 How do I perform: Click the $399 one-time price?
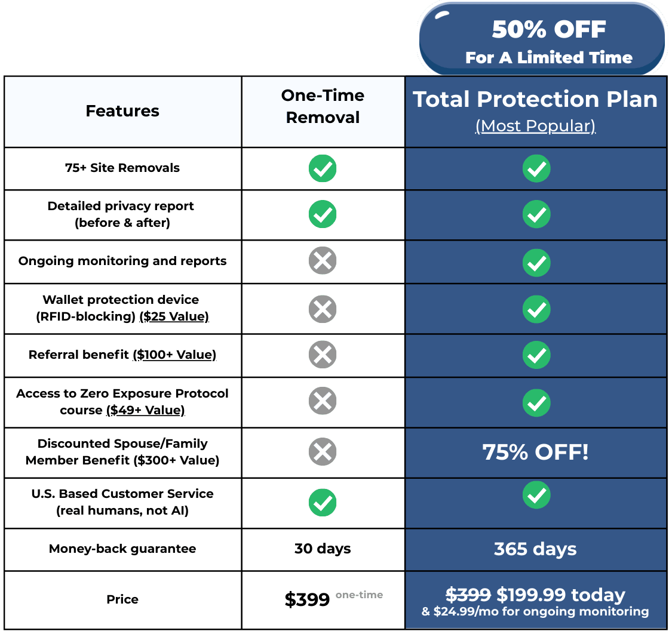[307, 599]
